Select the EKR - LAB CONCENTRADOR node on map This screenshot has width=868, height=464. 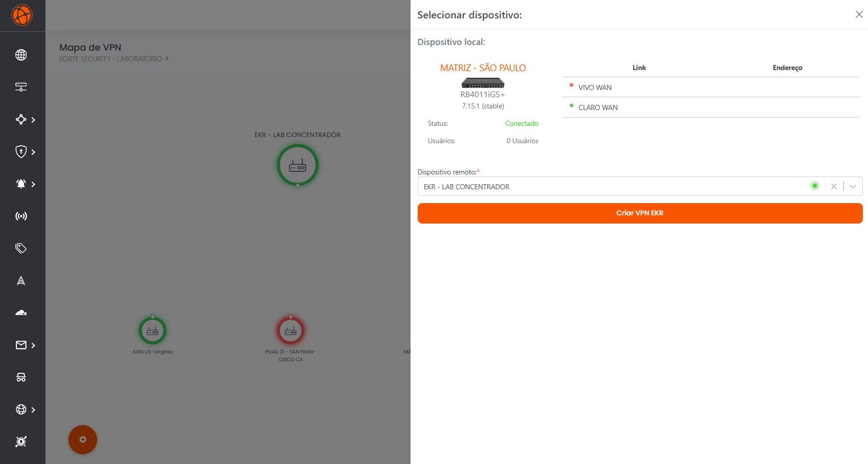(298, 165)
